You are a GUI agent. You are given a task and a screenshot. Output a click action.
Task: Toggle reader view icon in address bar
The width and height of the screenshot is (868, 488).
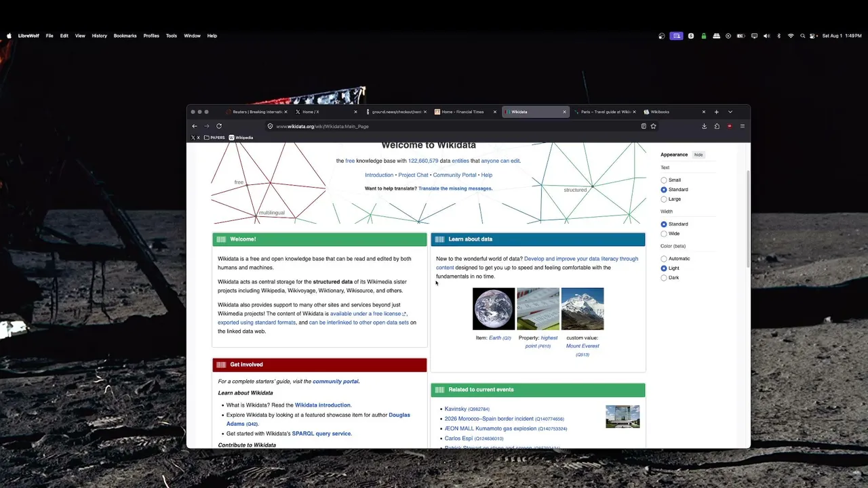[644, 126]
